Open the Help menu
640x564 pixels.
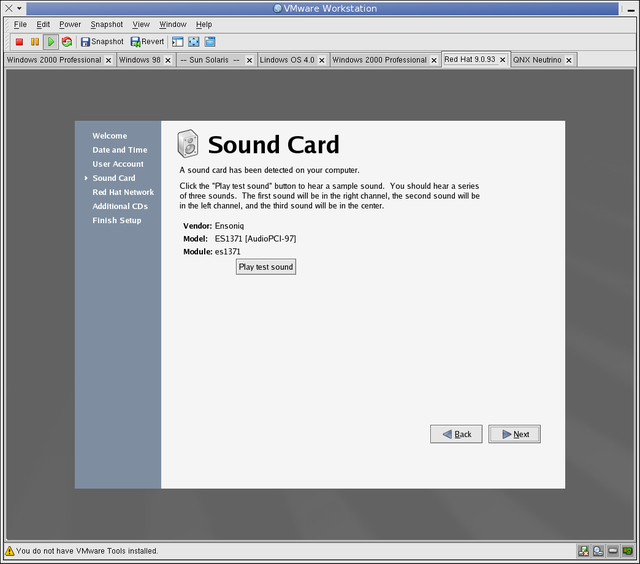click(204, 24)
